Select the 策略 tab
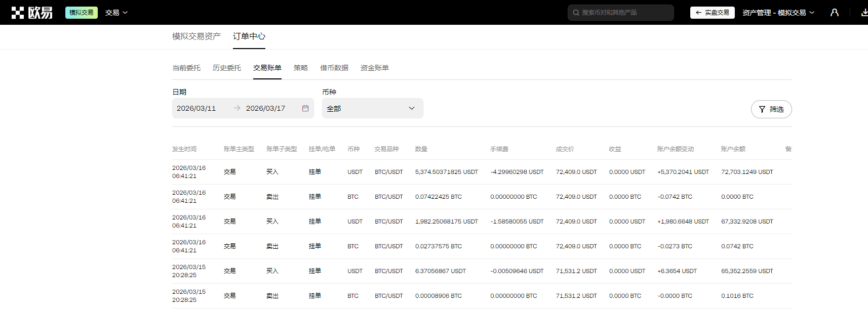 pos(301,68)
